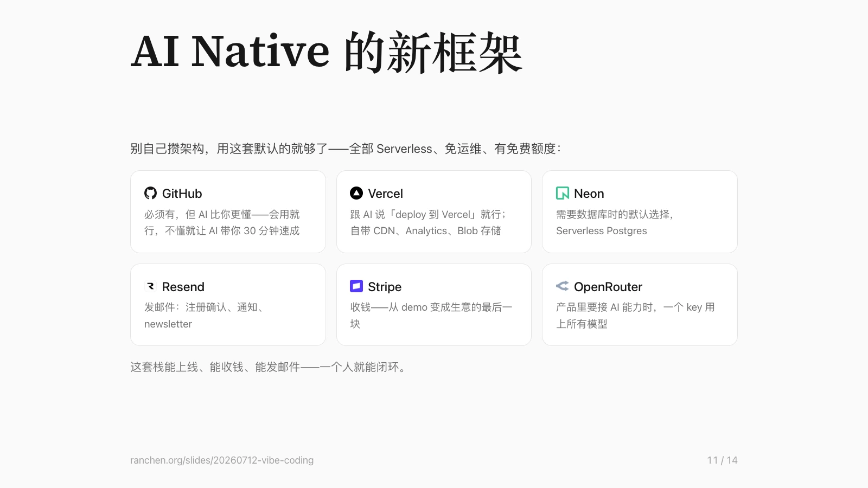Click the Stripe description about 收钱 demo
The image size is (868, 488).
431,316
